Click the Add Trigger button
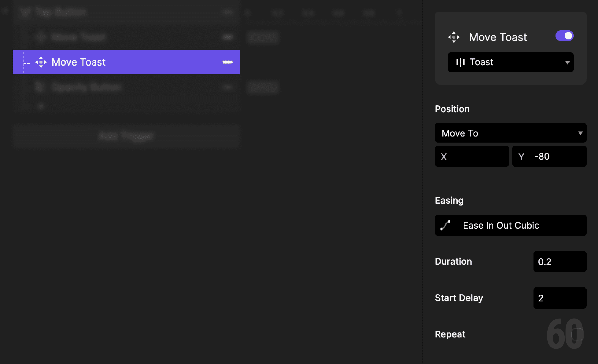 (126, 136)
